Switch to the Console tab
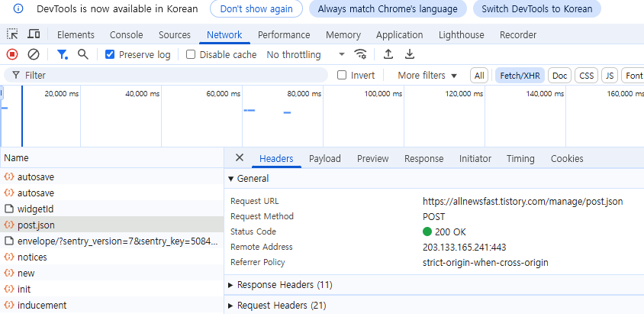This screenshot has height=314, width=644. point(127,35)
